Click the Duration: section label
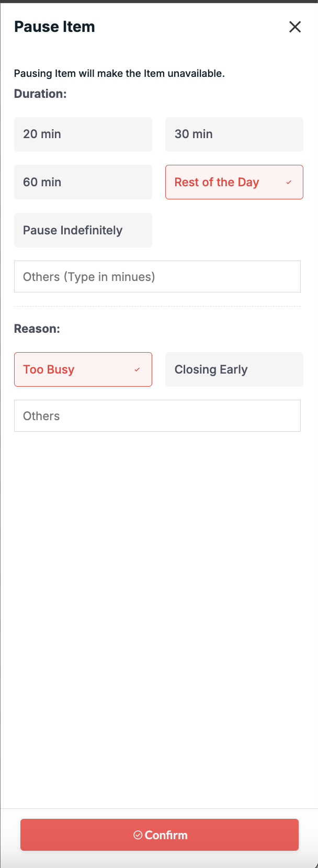This screenshot has width=318, height=868. tap(40, 94)
